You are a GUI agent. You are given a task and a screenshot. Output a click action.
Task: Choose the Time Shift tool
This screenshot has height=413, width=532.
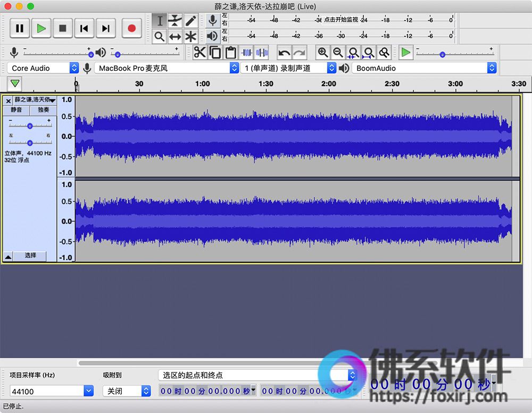pos(175,36)
